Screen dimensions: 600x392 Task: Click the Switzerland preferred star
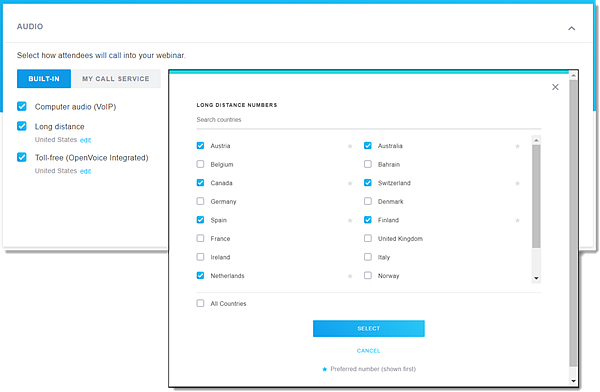(x=517, y=183)
